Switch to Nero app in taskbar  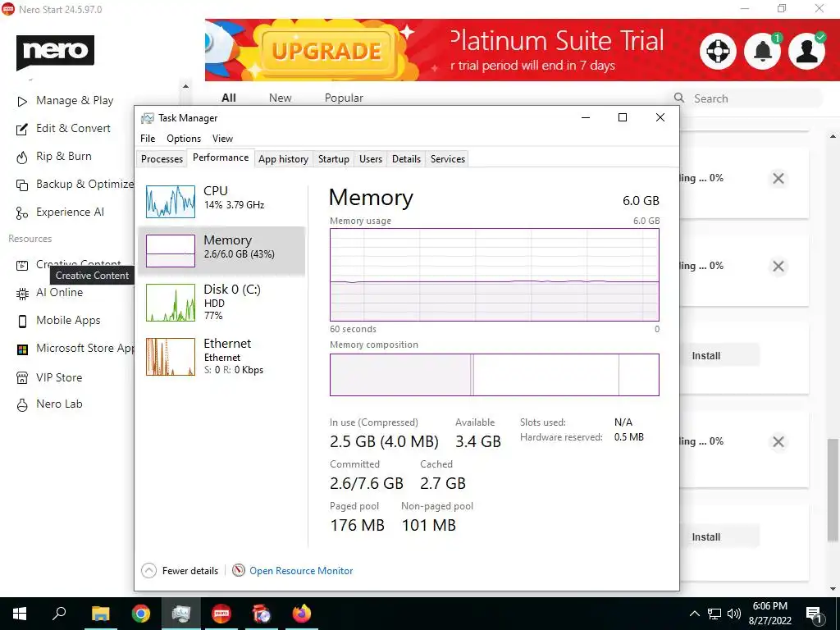[x=221, y=614]
